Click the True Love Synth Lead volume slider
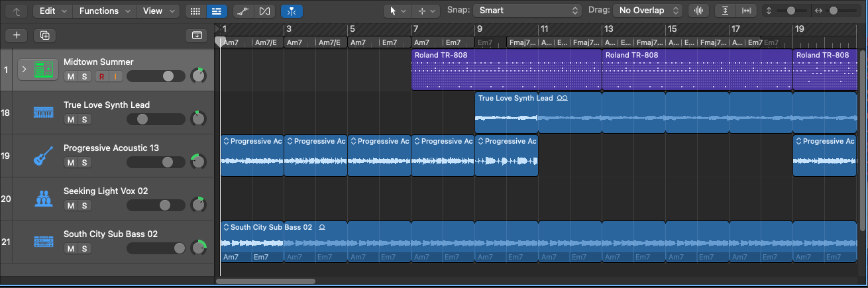 point(156,119)
